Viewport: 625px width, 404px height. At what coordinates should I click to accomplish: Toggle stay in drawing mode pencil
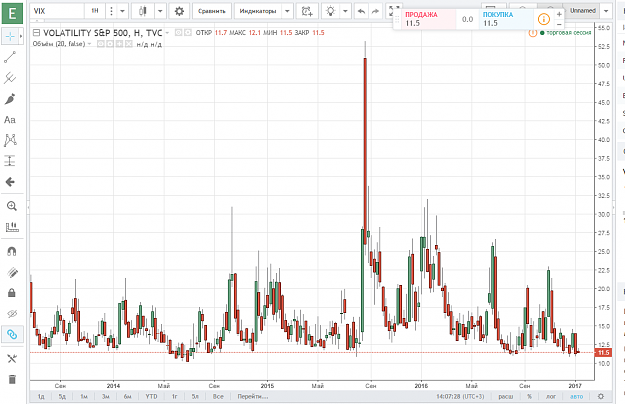[x=12, y=273]
